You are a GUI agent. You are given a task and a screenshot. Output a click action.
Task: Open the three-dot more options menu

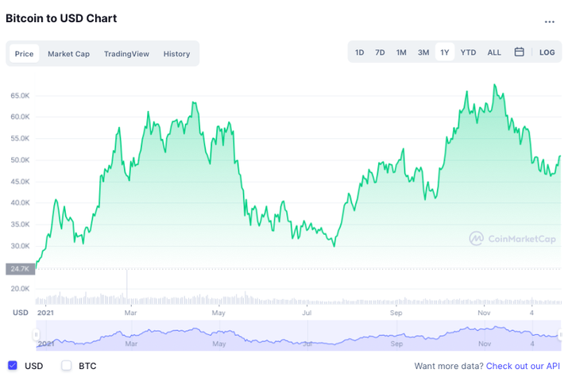pos(550,21)
